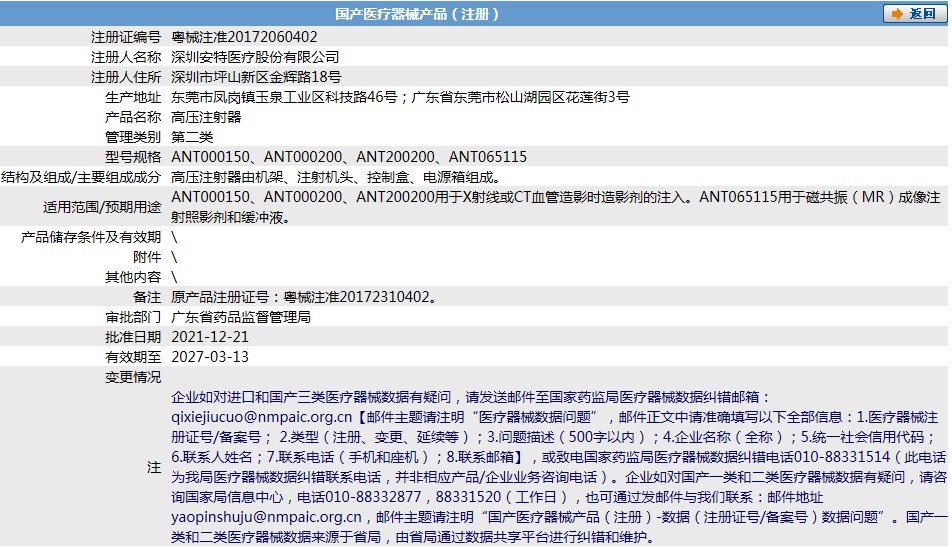The height and width of the screenshot is (547, 952).
Task: Click the 审批部门 label
Action: click(x=133, y=318)
